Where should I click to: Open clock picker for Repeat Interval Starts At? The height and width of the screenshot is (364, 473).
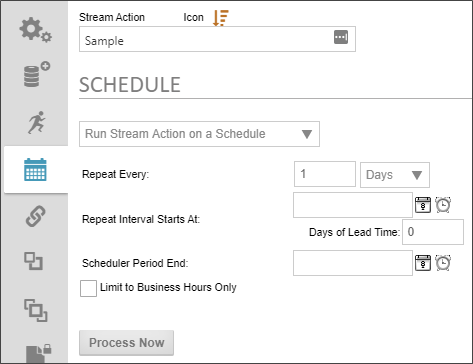[443, 205]
